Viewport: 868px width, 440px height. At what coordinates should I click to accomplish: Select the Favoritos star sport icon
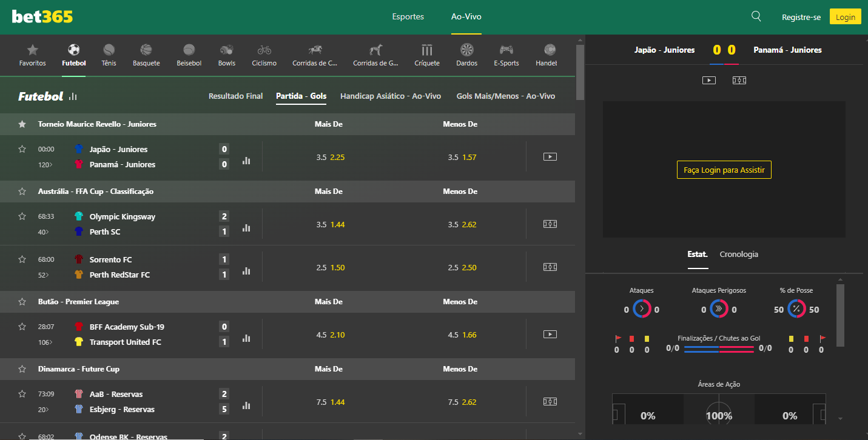[33, 50]
